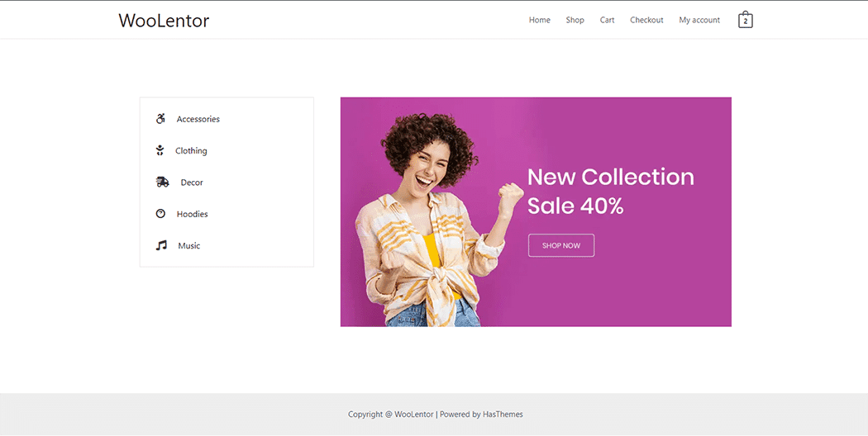Click the truck icon beside Decor
The height and width of the screenshot is (436, 868).
pyautogui.click(x=162, y=182)
